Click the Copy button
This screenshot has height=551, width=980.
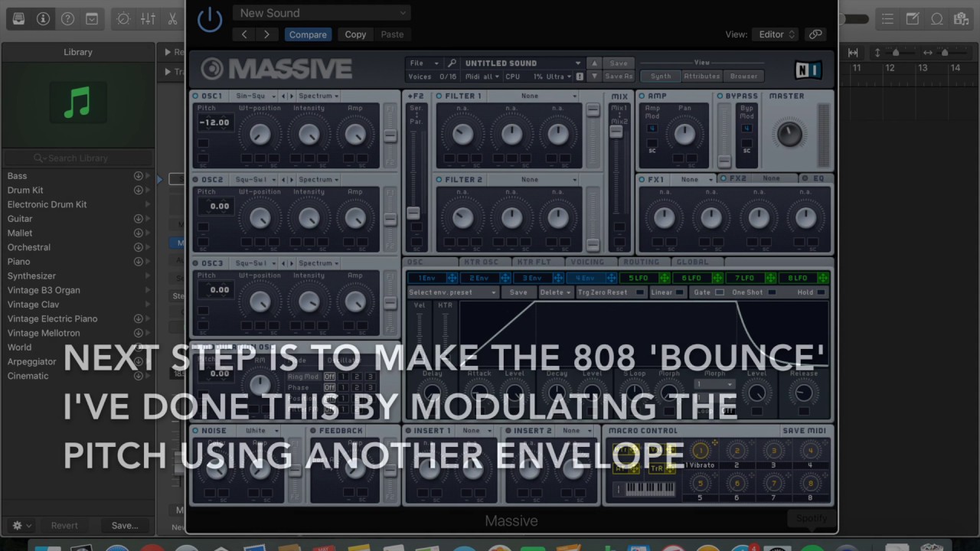coord(355,34)
